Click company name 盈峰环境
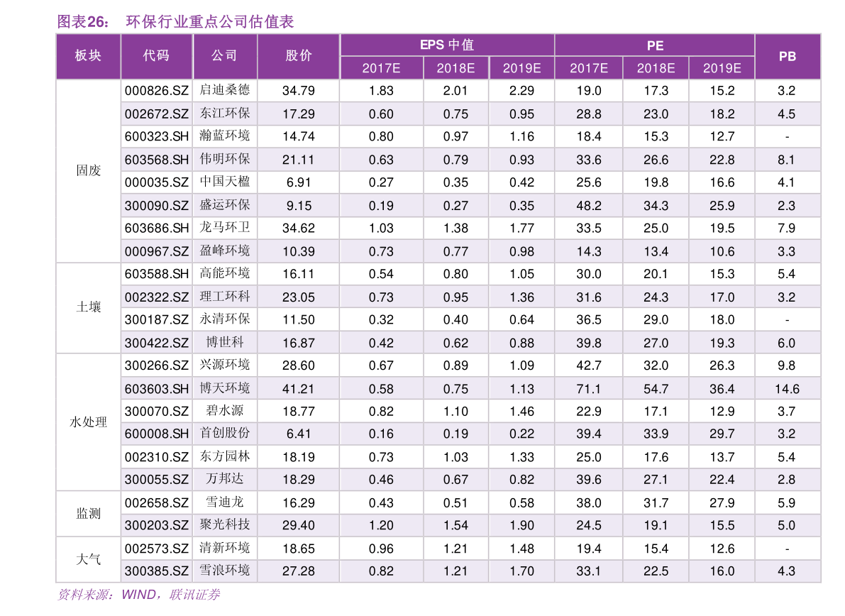 tap(225, 251)
